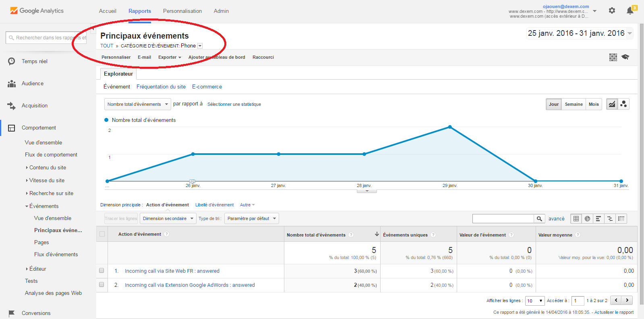Select the comparison view icon
This screenshot has height=319, width=644.
[610, 218]
